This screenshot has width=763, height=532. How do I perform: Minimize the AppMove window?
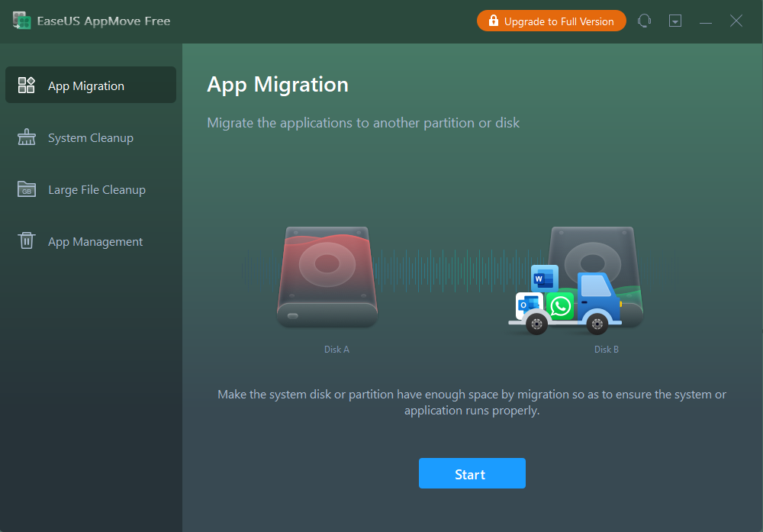pos(706,21)
